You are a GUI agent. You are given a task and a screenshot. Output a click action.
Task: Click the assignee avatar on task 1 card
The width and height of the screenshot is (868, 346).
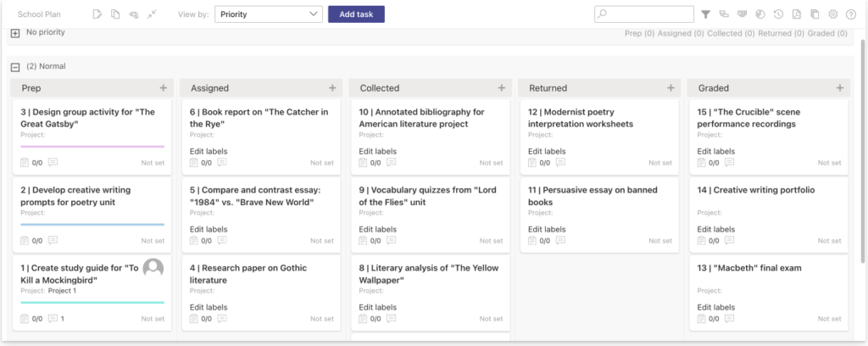point(153,268)
